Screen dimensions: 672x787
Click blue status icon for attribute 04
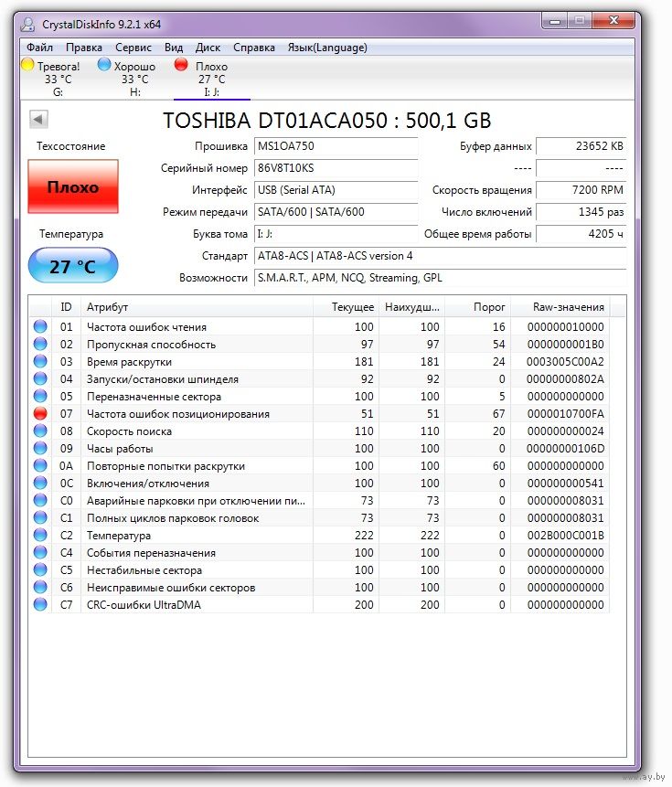(40, 378)
